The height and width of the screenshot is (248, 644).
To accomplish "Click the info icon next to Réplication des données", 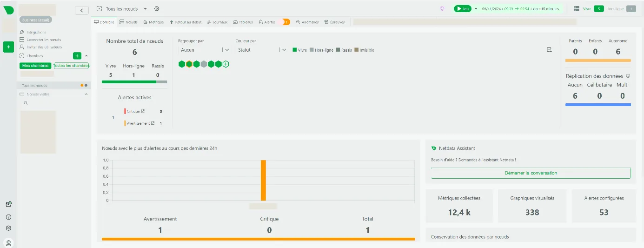I will pyautogui.click(x=628, y=76).
